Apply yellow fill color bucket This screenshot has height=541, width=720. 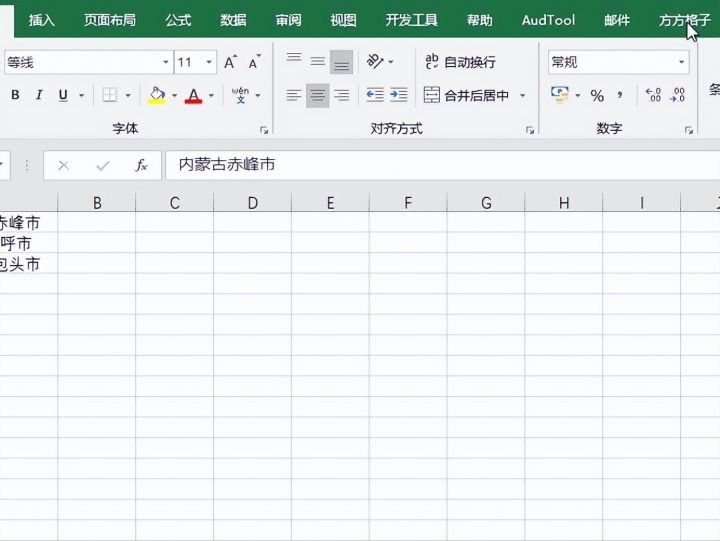click(x=157, y=95)
